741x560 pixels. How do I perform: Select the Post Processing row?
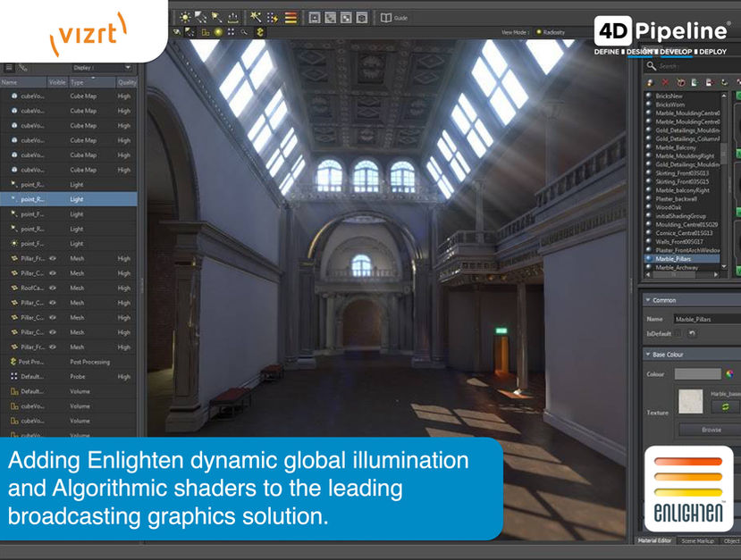click(69, 362)
